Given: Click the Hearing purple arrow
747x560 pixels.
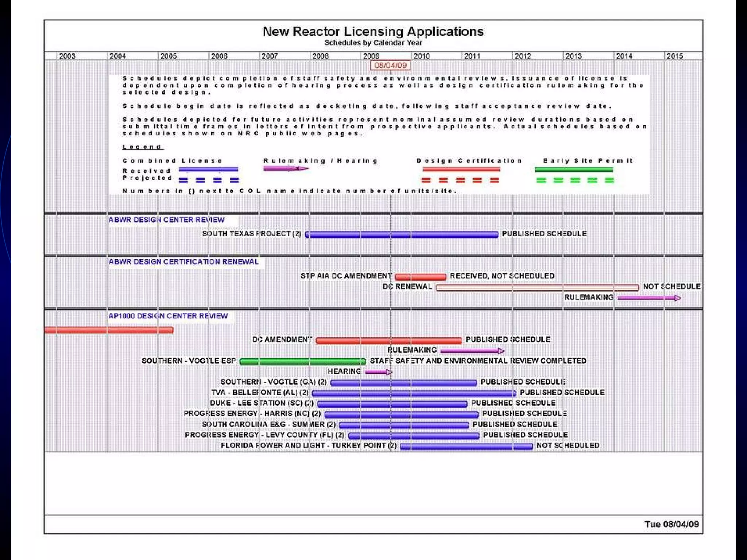Looking at the screenshot, I should point(378,372).
